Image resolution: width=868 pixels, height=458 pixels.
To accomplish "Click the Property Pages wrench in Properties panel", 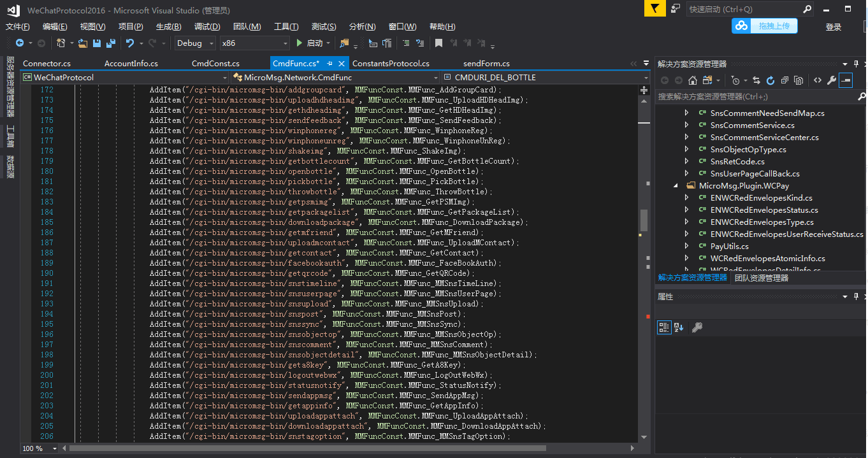I will click(x=697, y=327).
